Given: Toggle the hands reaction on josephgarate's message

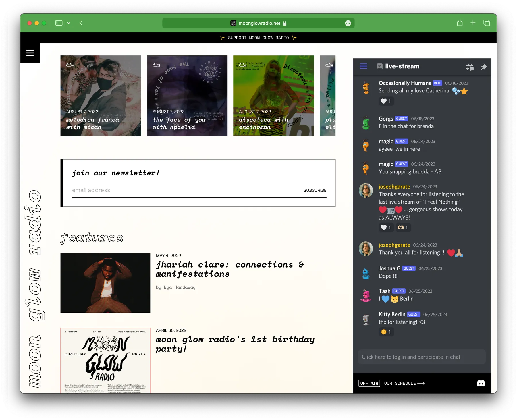Looking at the screenshot, I should 403,227.
